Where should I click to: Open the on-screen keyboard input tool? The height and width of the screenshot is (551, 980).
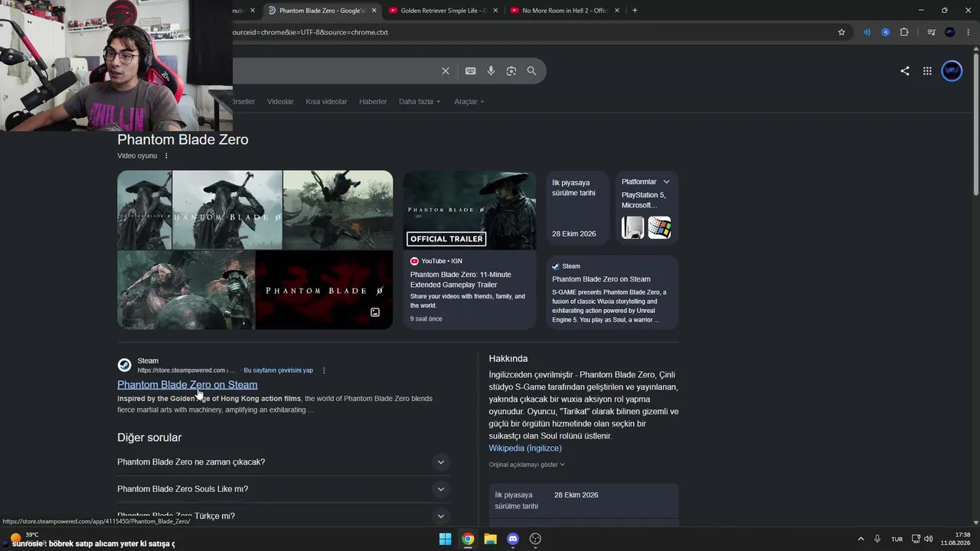pyautogui.click(x=470, y=71)
